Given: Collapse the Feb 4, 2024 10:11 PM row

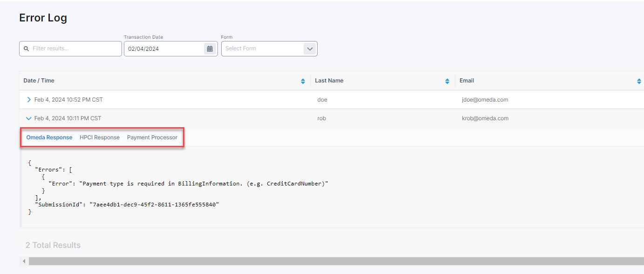Looking at the screenshot, I should (29, 118).
